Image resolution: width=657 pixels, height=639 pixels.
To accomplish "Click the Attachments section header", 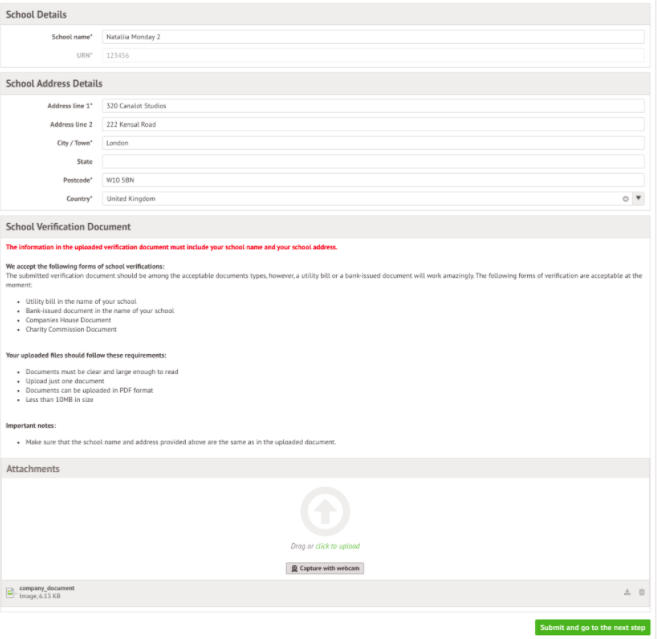I will click(x=33, y=468).
